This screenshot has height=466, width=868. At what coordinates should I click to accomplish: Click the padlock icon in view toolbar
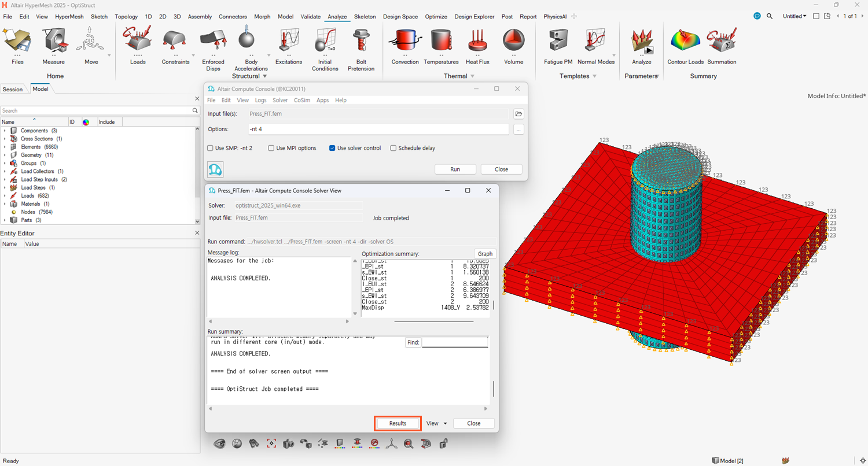(443, 443)
